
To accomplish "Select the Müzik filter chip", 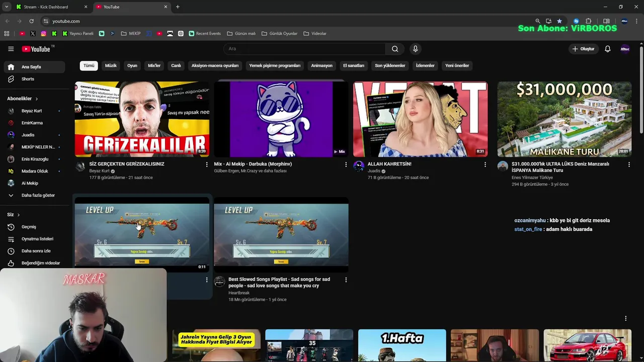I will 111,65.
